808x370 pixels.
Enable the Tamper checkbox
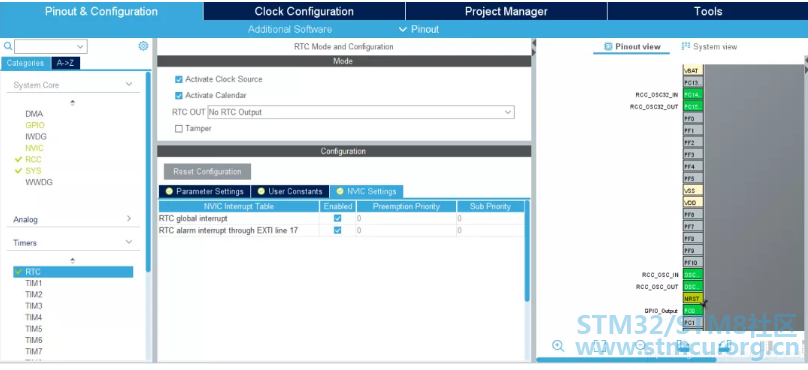pos(179,129)
